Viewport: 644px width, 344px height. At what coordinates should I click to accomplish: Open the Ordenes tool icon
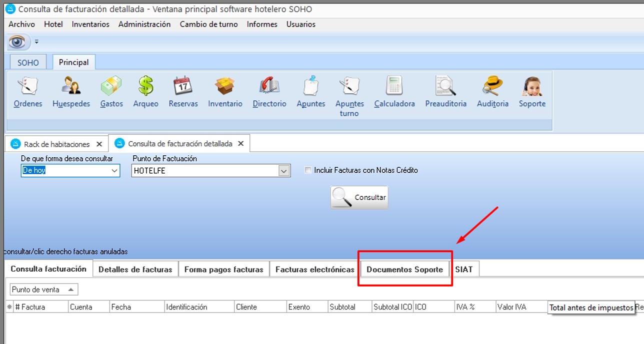tap(27, 86)
